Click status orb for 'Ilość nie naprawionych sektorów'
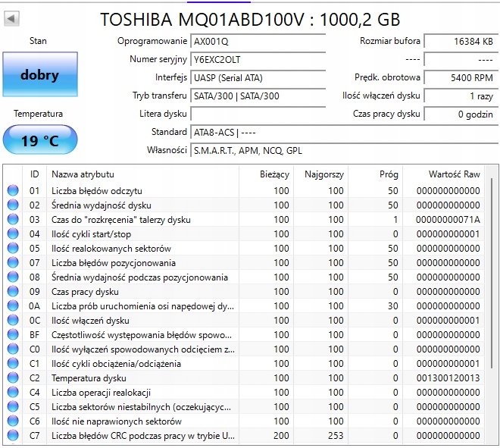This screenshot has height=448, width=500. pos(13,421)
